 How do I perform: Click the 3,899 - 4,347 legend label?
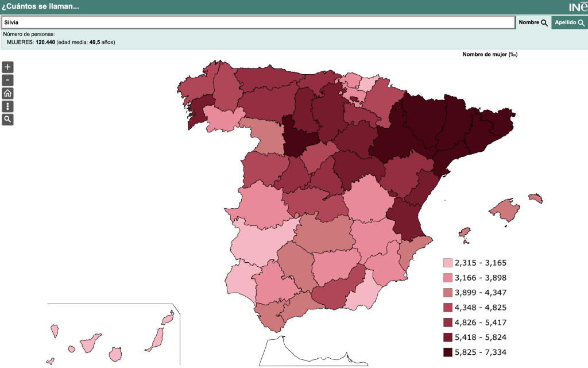[480, 293]
